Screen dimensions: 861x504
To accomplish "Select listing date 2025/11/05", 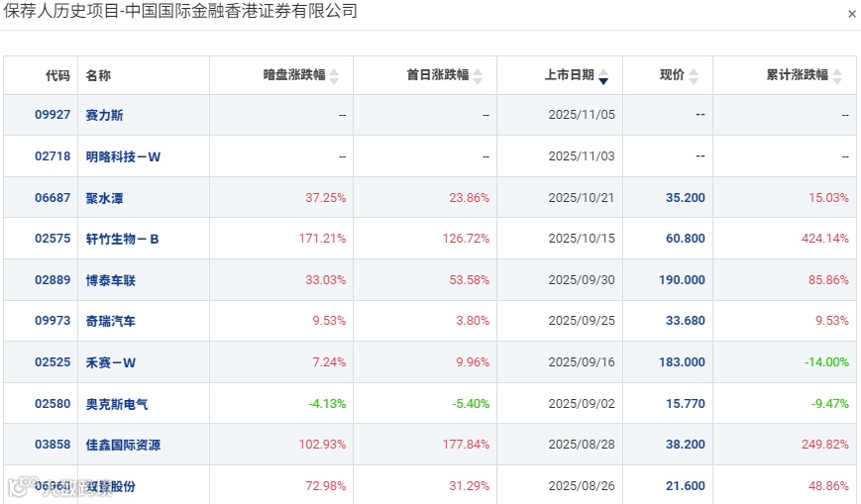I will pyautogui.click(x=582, y=115).
